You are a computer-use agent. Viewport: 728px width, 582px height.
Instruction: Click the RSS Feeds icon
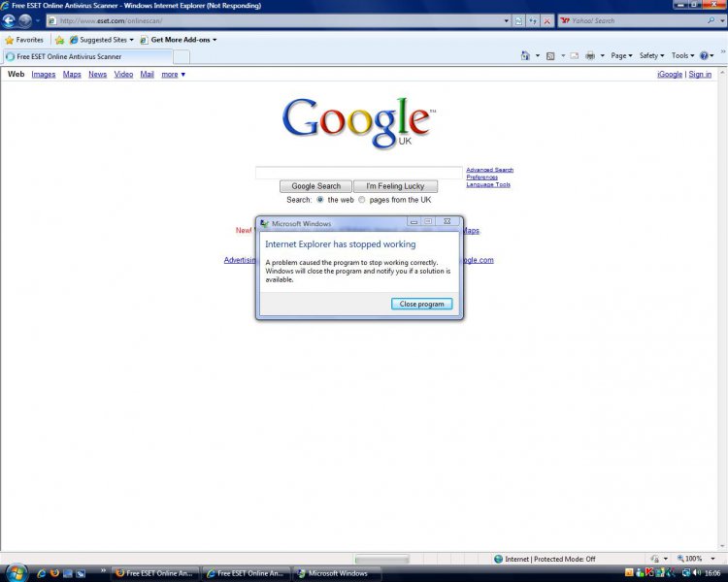550,55
